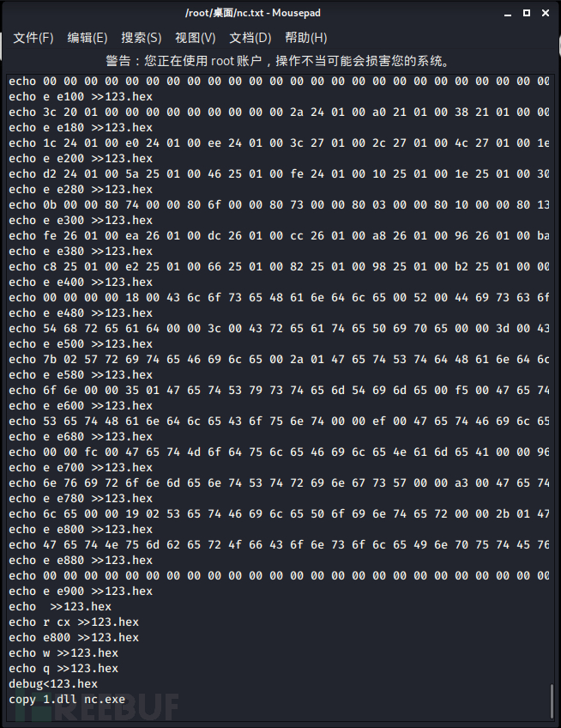
Task: Minimize the Mousepad window
Action: pyautogui.click(x=508, y=14)
